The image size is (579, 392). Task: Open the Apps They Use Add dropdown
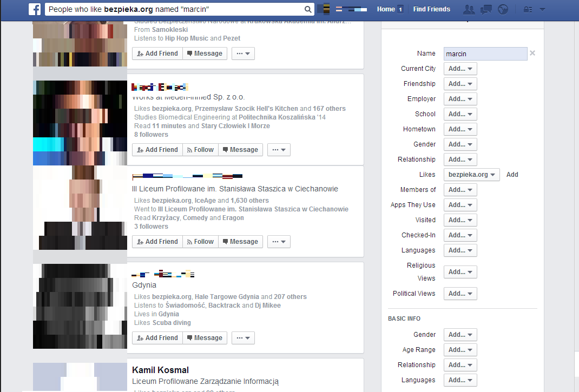click(460, 205)
